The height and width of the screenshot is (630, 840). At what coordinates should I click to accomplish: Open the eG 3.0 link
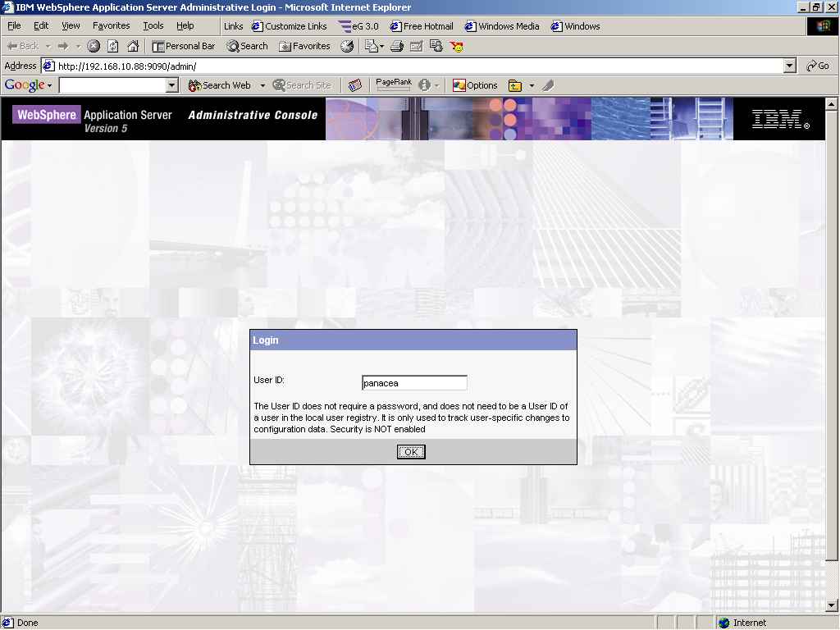click(x=358, y=26)
